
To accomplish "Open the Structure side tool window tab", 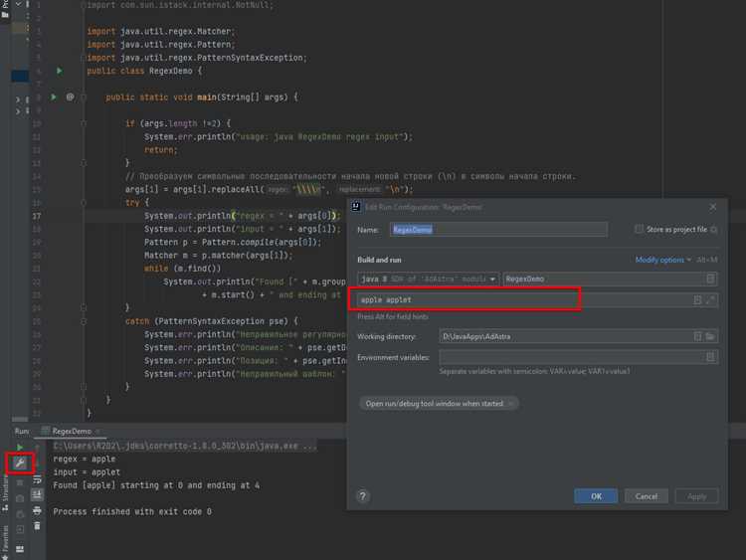I will (5, 492).
